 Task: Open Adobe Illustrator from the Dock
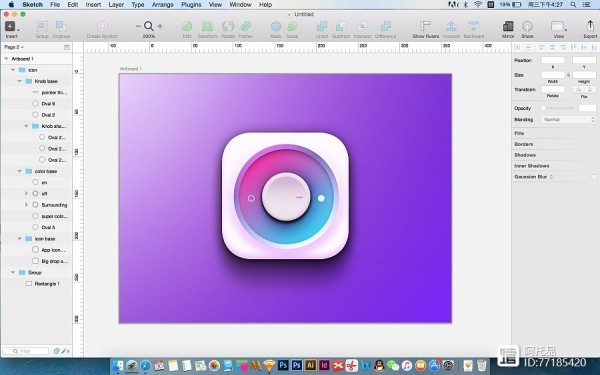(310, 365)
